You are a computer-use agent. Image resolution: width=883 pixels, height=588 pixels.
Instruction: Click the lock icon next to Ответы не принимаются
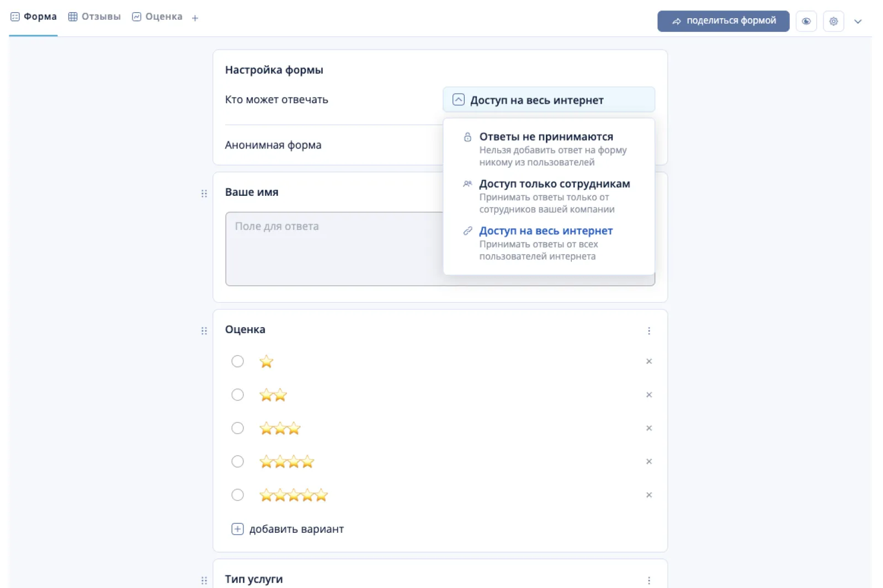[x=467, y=137]
